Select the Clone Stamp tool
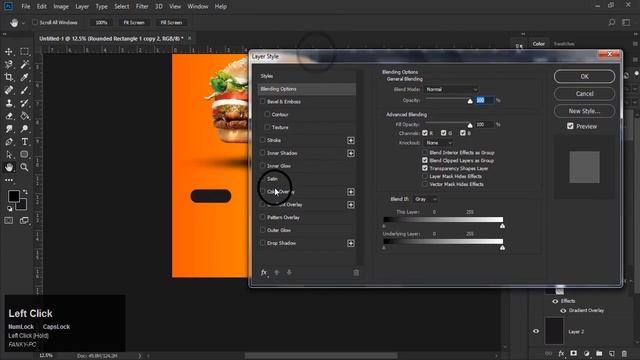Image resolution: width=640 pixels, height=360 pixels. 9,103
